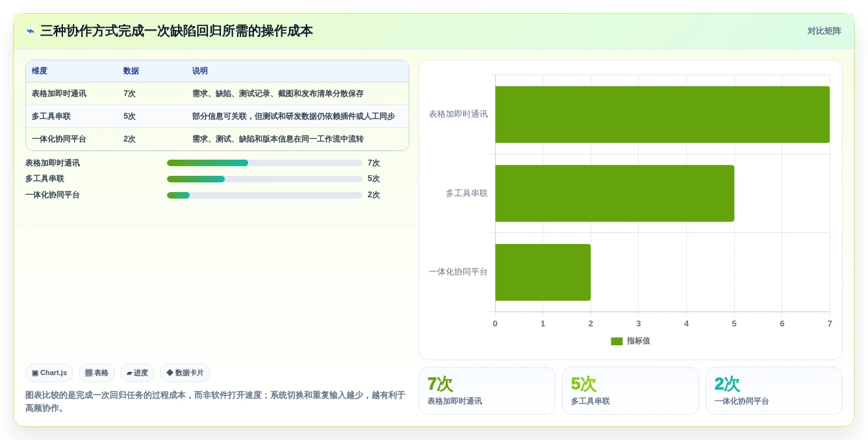
Task: Click the 7次 cell in the table
Action: (x=129, y=93)
